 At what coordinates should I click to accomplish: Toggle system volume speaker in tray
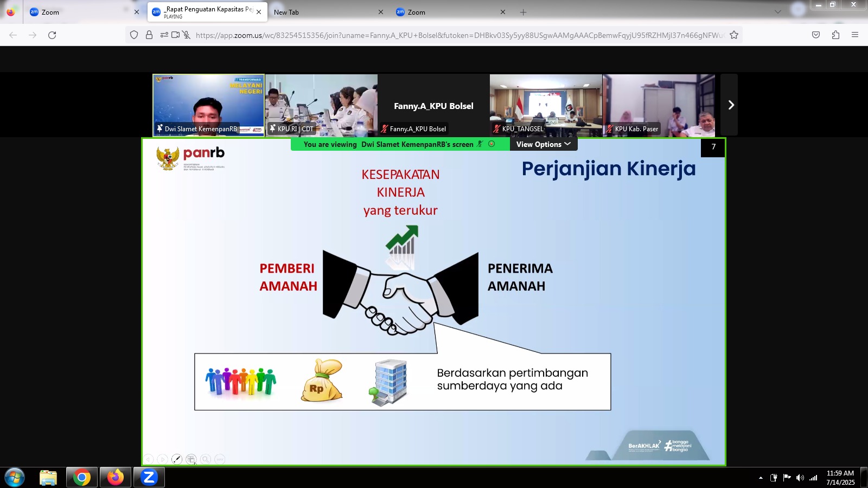point(800,478)
